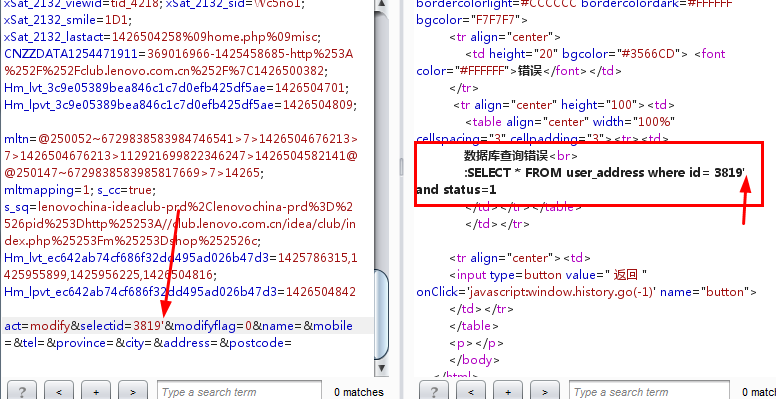
Task: Click the "#FFFFFF" font color value
Action: point(482,71)
